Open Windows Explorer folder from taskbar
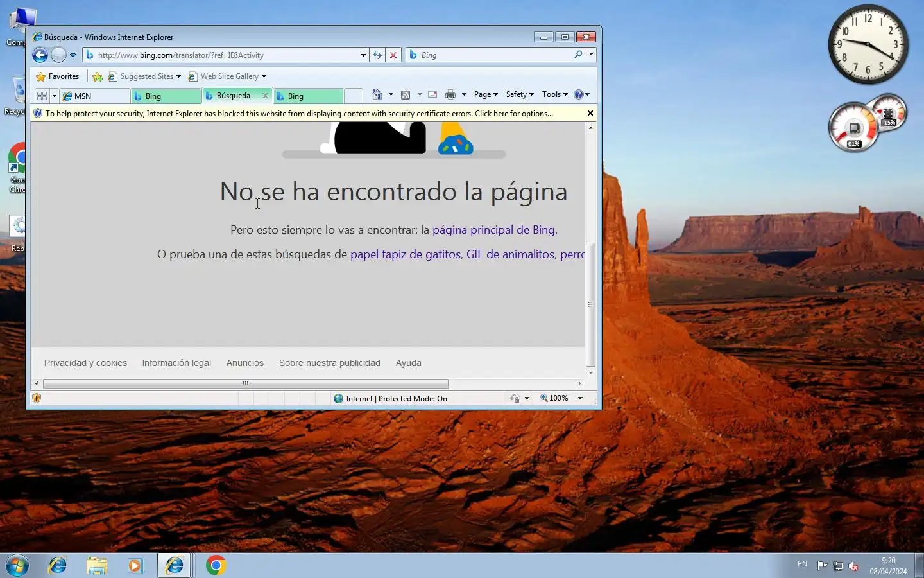Screen dimensions: 924x578 97,565
